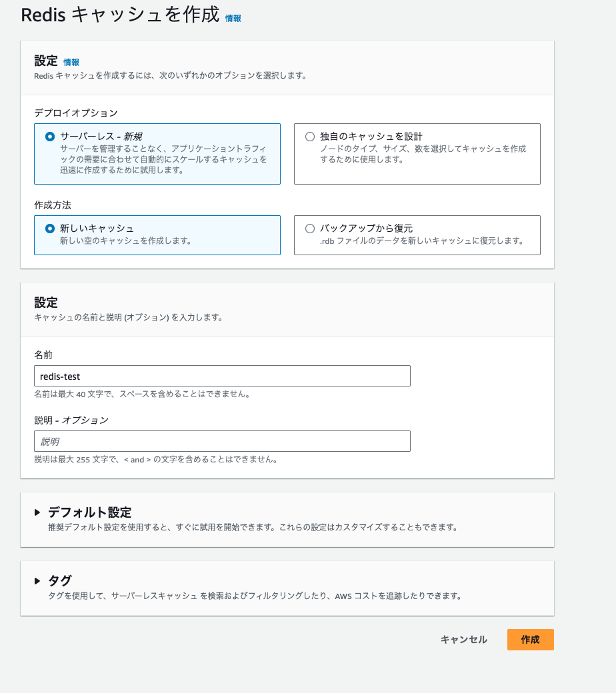Viewport: 616px width, 693px height.
Task: Expand the デフォルト設定 disclosure triangle
Action: [37, 512]
